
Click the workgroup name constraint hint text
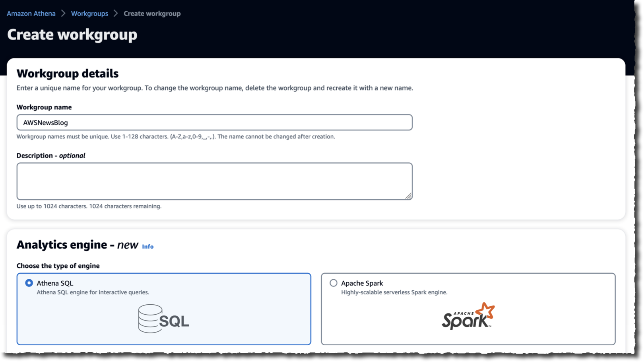[x=176, y=136]
